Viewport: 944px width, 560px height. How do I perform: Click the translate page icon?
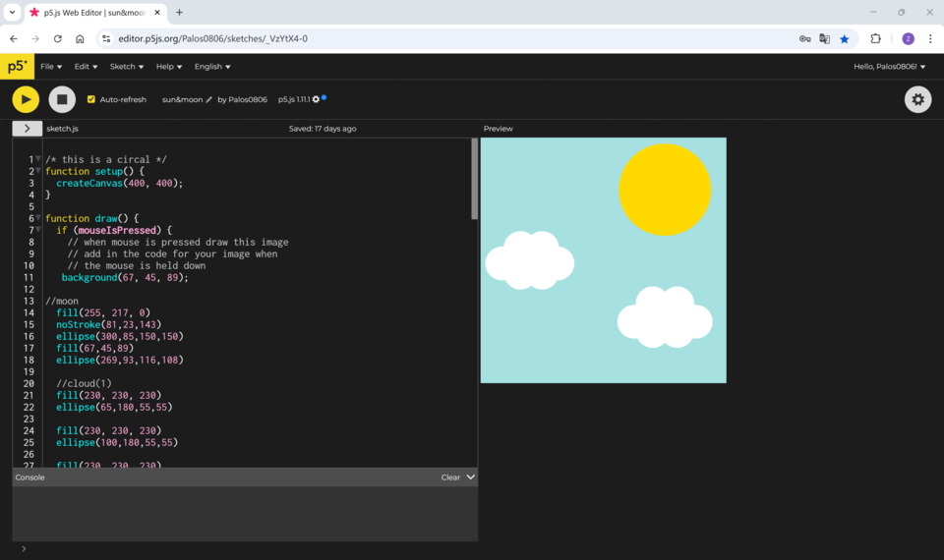[x=824, y=39]
